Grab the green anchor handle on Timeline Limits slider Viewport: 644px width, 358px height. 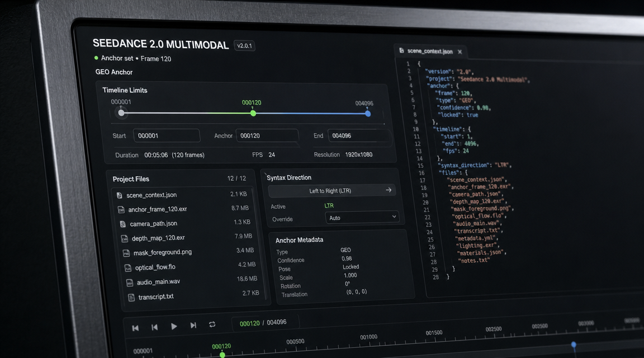[x=253, y=113]
